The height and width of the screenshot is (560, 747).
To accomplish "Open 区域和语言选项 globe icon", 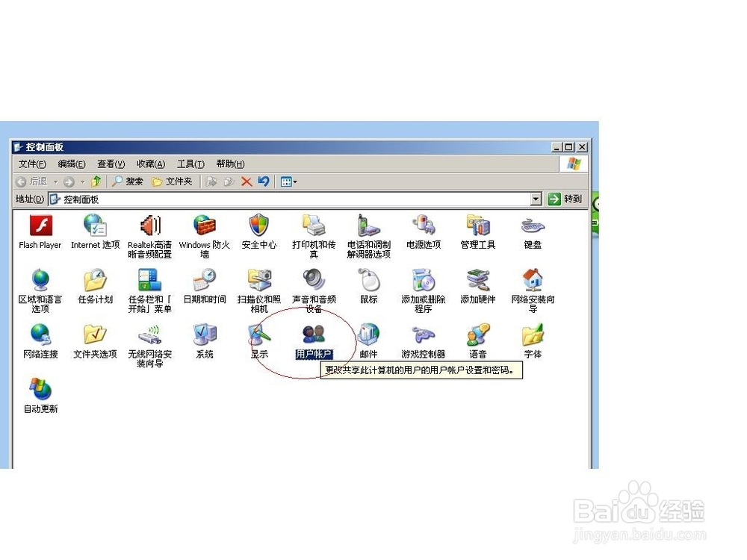I will point(40,281).
